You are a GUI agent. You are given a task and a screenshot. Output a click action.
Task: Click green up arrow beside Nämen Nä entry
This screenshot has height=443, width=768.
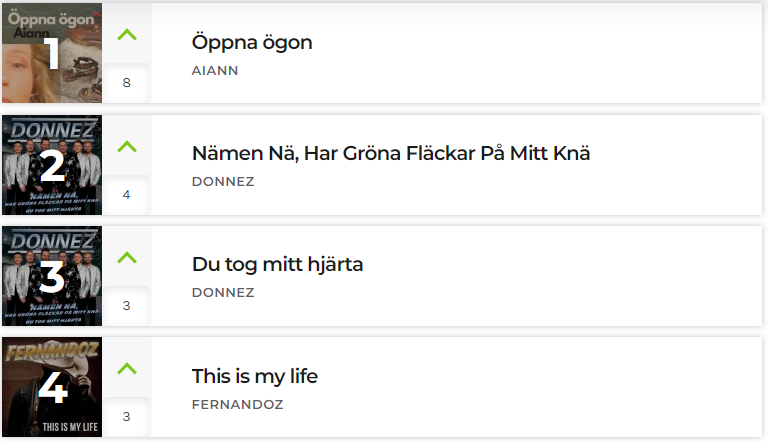coord(127,147)
